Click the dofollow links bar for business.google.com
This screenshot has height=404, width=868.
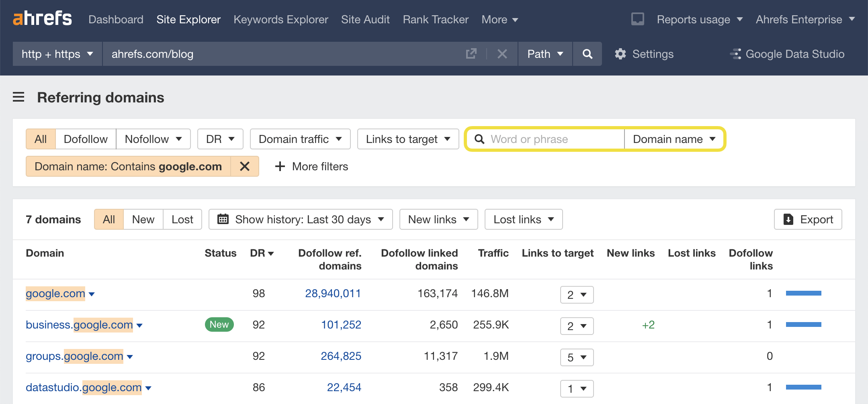803,324
